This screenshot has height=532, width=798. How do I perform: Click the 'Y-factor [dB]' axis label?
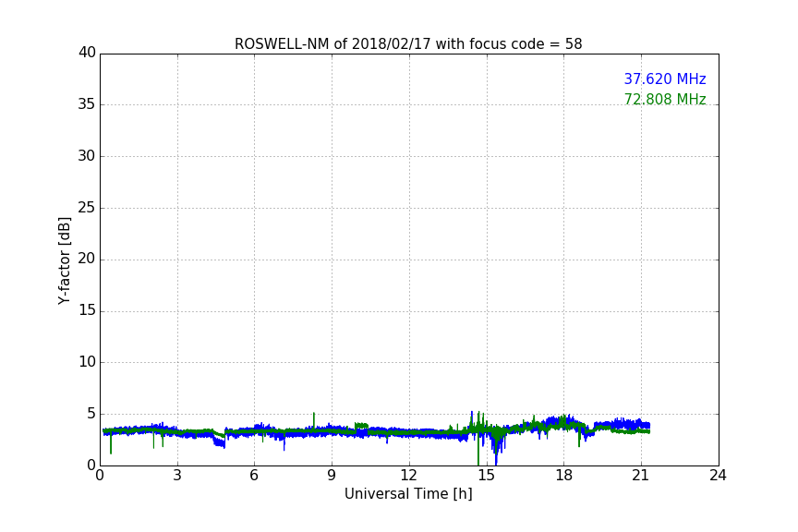pos(64,260)
